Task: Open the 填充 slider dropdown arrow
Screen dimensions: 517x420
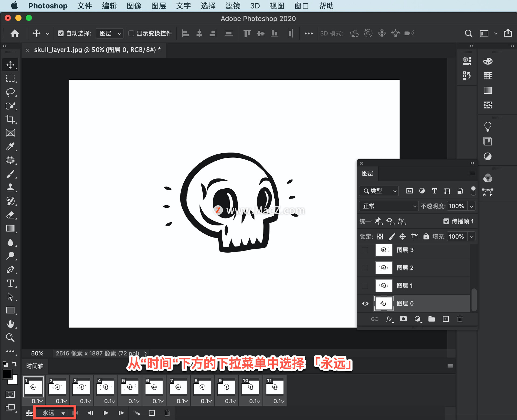Action: tap(471, 237)
